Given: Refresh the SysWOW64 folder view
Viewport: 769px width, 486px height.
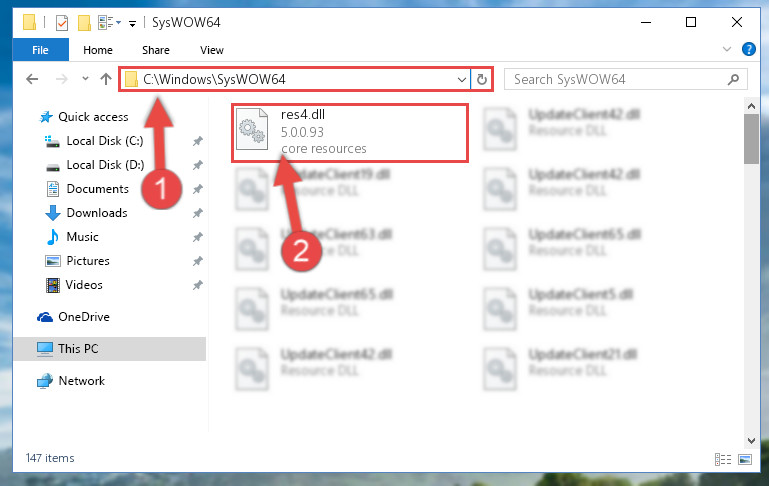Looking at the screenshot, I should point(482,79).
